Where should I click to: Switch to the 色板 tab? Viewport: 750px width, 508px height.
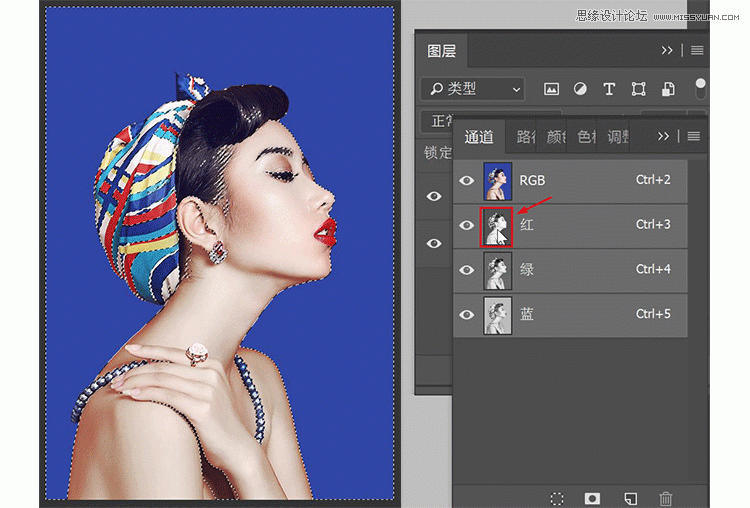point(586,137)
